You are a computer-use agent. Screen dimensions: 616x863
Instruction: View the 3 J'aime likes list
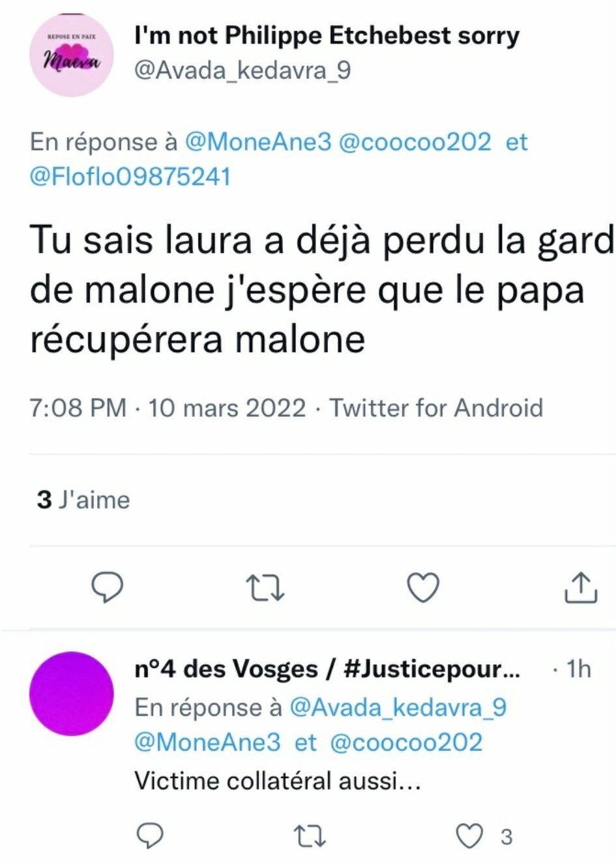(x=83, y=500)
